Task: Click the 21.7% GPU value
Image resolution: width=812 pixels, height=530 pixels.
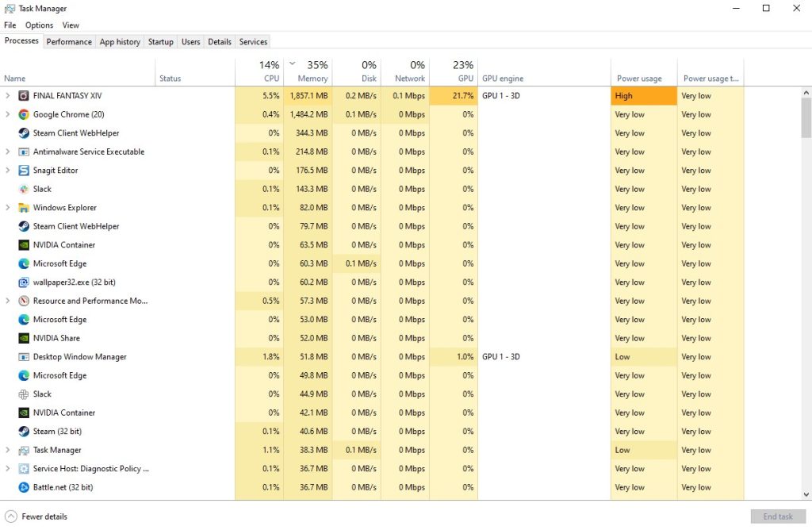Action: pyautogui.click(x=463, y=96)
